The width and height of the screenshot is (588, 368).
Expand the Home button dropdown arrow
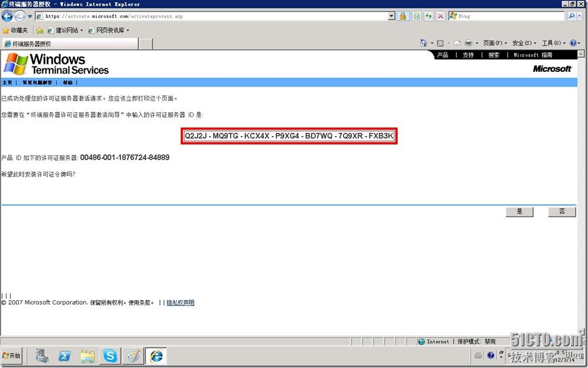click(432, 43)
